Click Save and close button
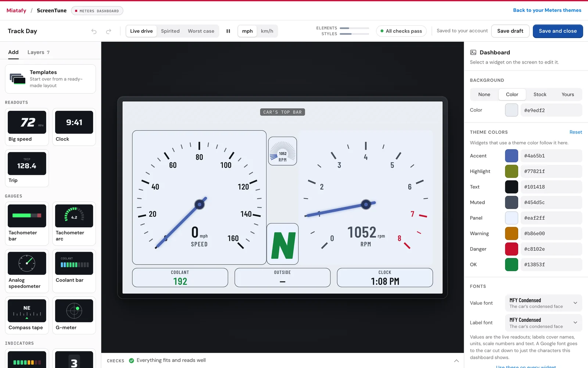The image size is (588, 368). point(558,31)
